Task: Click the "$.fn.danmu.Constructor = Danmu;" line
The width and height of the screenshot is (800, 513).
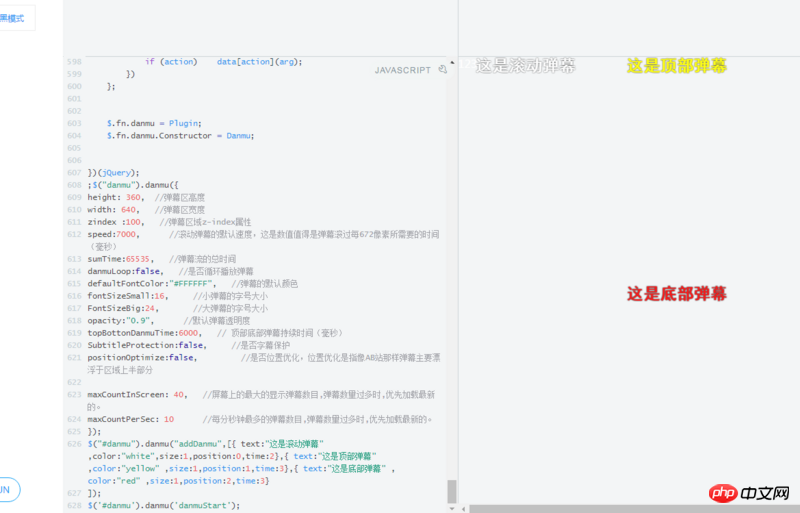Action: tap(180, 136)
